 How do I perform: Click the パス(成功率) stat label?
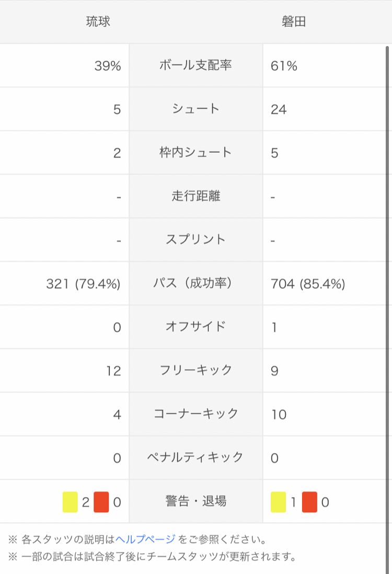tap(195, 284)
